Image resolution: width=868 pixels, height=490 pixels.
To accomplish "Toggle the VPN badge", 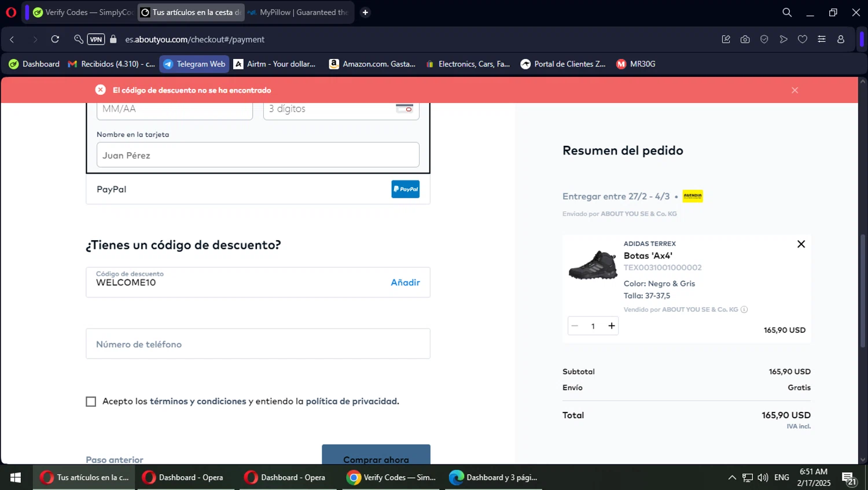I will pyautogui.click(x=96, y=39).
